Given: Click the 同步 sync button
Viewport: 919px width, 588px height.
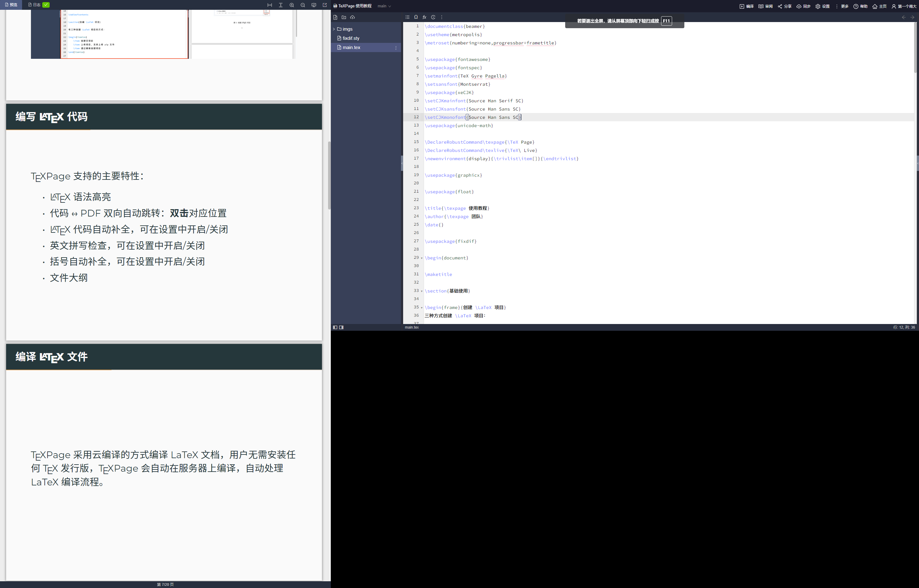Looking at the screenshot, I should coord(803,6).
